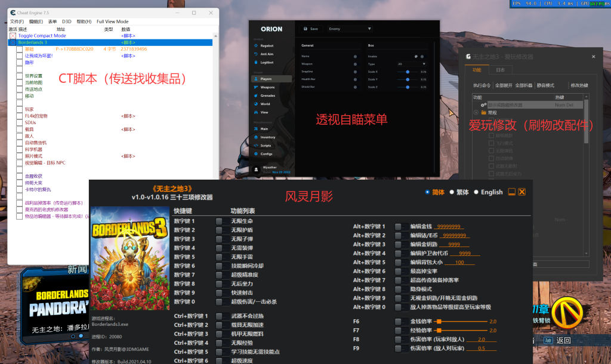Click gear icon beside 显示或隐藏修改器 row
The image size is (611, 364).
483,105
